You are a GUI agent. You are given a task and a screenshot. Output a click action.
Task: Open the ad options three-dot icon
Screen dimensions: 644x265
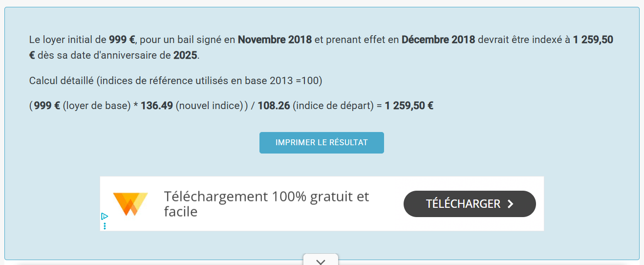click(x=105, y=226)
